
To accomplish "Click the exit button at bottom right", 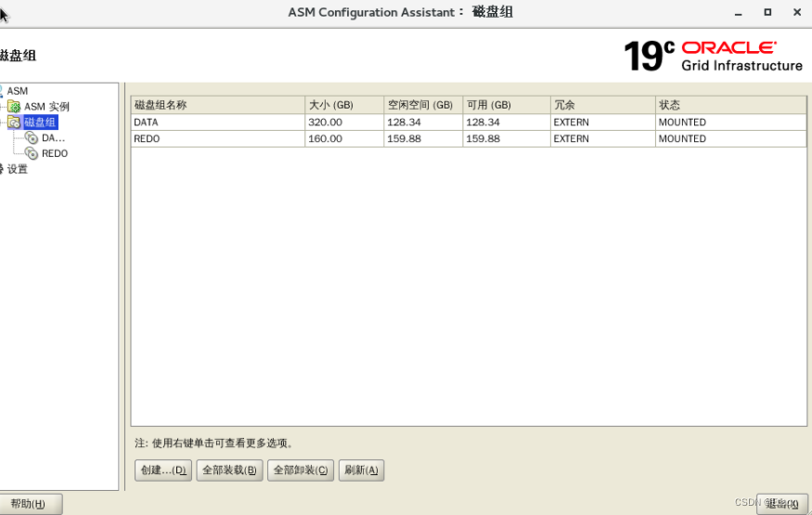I will click(782, 504).
